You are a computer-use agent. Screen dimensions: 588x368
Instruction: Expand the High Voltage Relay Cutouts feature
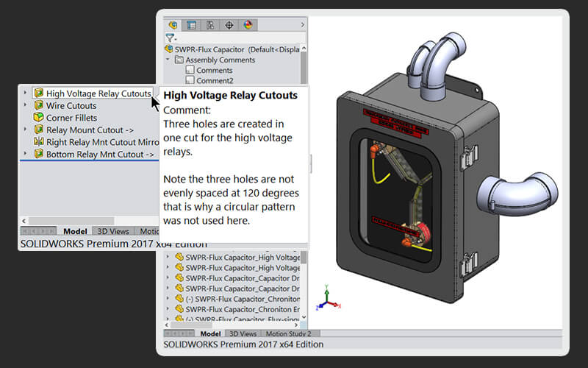tap(25, 93)
